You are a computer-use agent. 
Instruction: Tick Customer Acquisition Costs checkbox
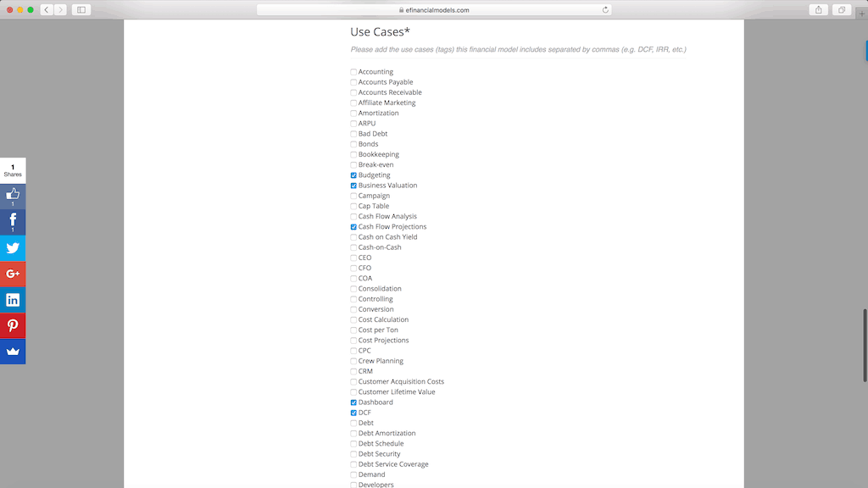(353, 382)
